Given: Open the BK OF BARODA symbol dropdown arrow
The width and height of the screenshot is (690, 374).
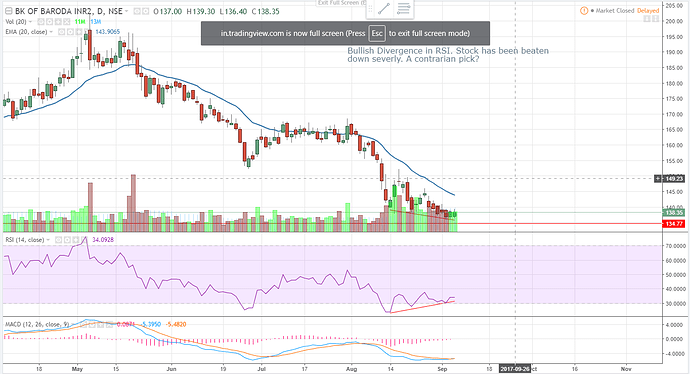Looking at the screenshot, I should 126,11.
